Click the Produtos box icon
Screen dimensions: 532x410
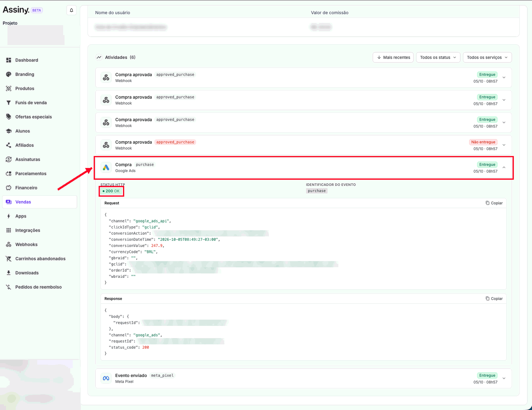9,89
